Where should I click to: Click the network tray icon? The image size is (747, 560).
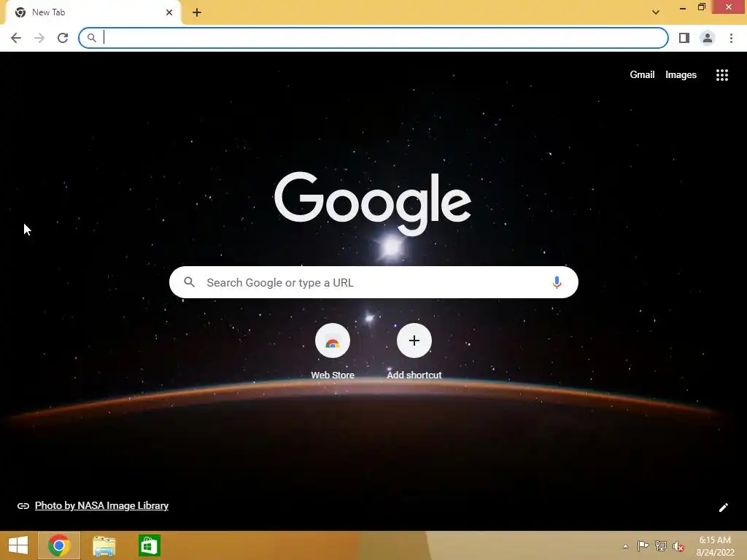661,545
